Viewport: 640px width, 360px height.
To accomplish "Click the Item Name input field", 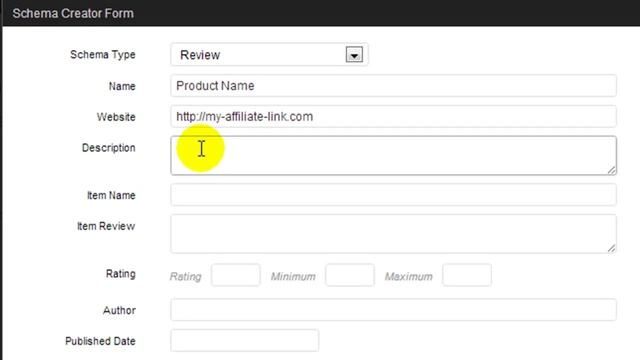I will tap(393, 195).
